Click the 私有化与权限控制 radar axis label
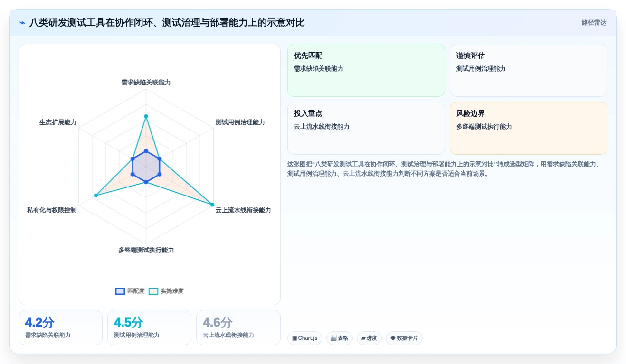626x364 pixels. [x=52, y=210]
